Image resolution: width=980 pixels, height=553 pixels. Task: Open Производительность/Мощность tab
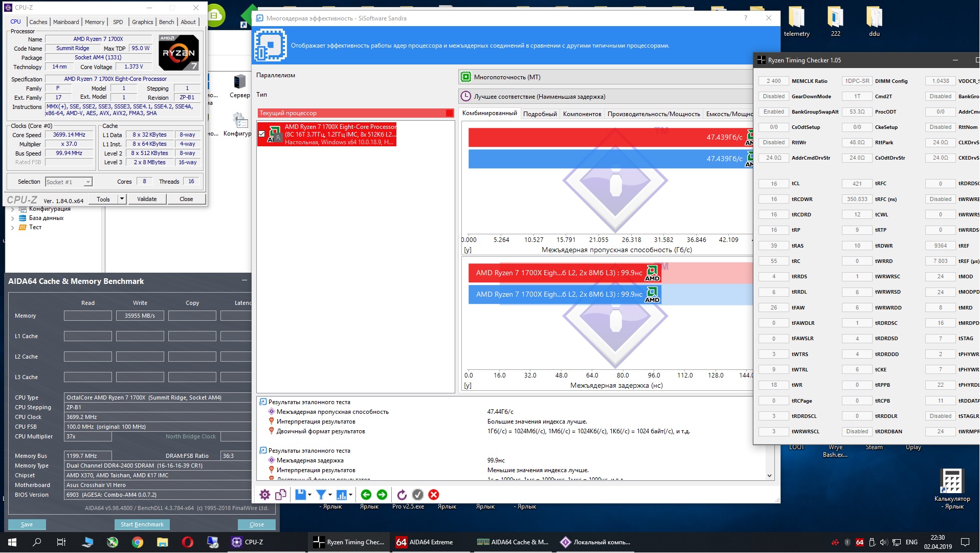[x=654, y=114]
